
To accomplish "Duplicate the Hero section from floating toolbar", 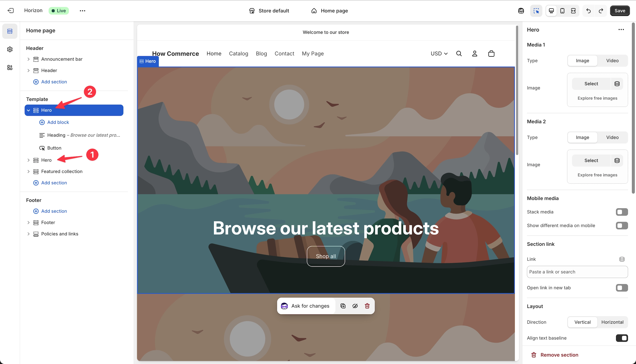I will tap(343, 306).
